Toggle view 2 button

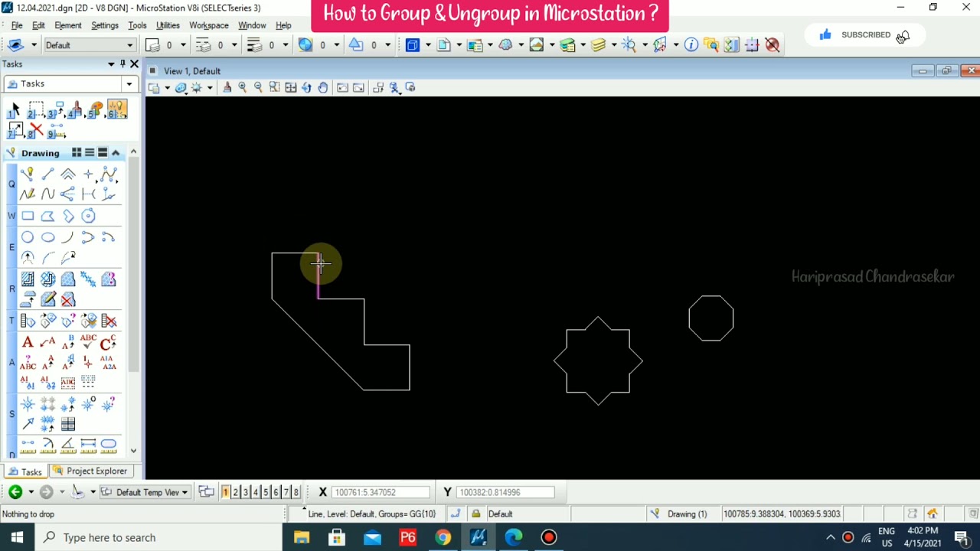[235, 492]
